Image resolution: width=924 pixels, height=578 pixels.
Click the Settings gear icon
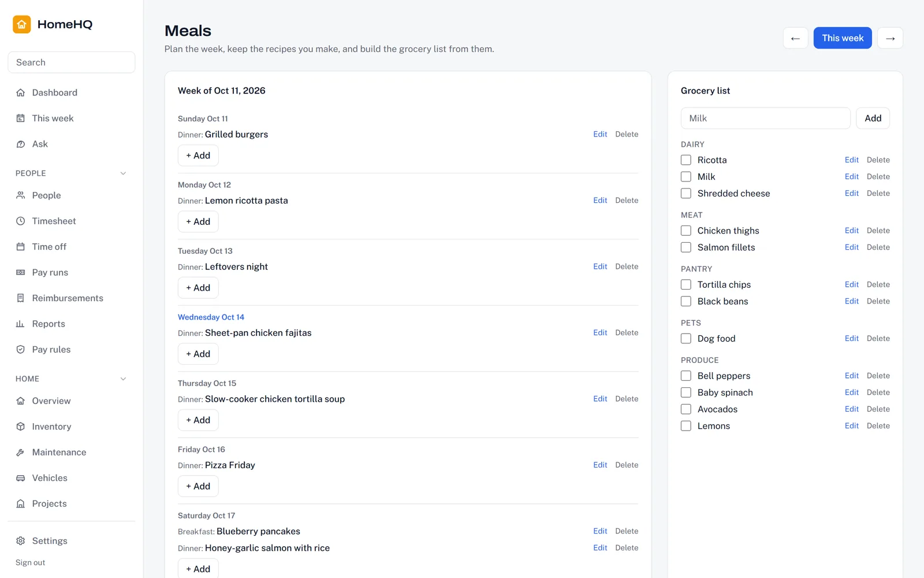(x=21, y=541)
